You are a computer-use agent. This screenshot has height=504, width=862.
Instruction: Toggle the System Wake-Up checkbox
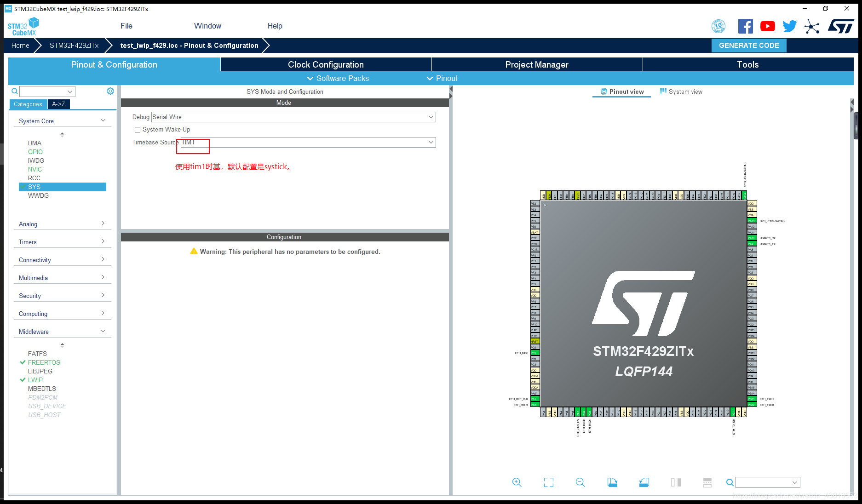click(x=137, y=130)
